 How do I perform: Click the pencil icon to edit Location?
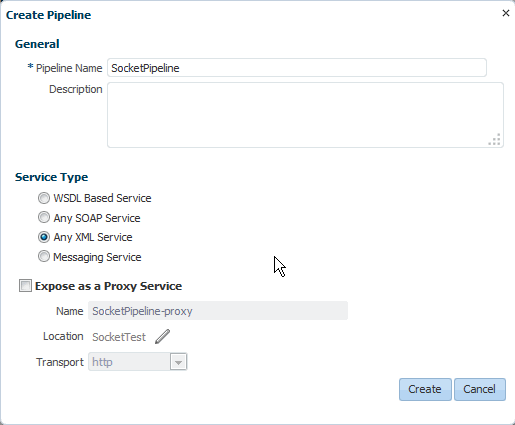point(162,337)
